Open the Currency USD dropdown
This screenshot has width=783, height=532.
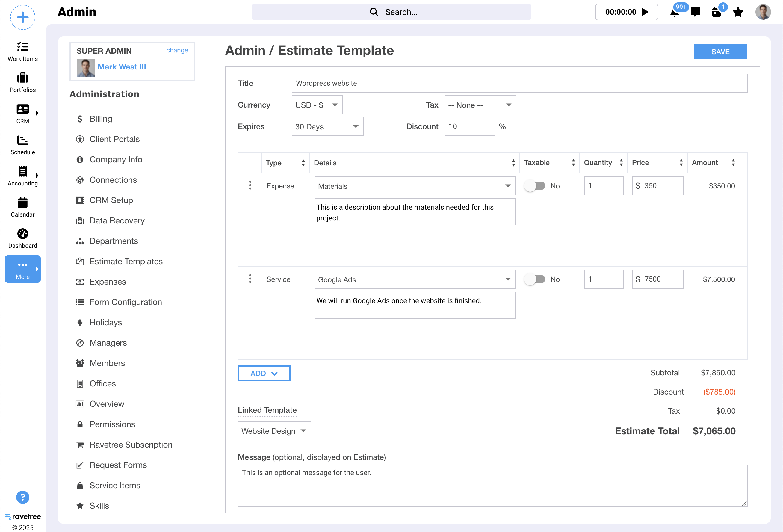pyautogui.click(x=317, y=105)
